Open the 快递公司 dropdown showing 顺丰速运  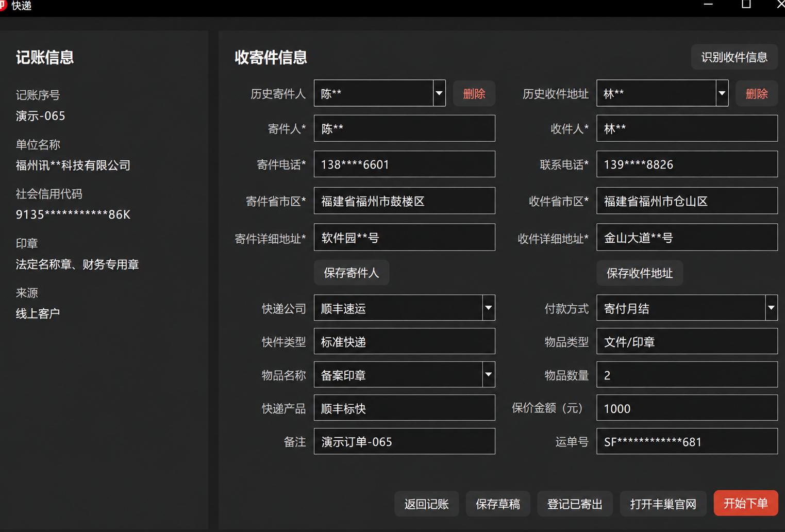point(488,308)
